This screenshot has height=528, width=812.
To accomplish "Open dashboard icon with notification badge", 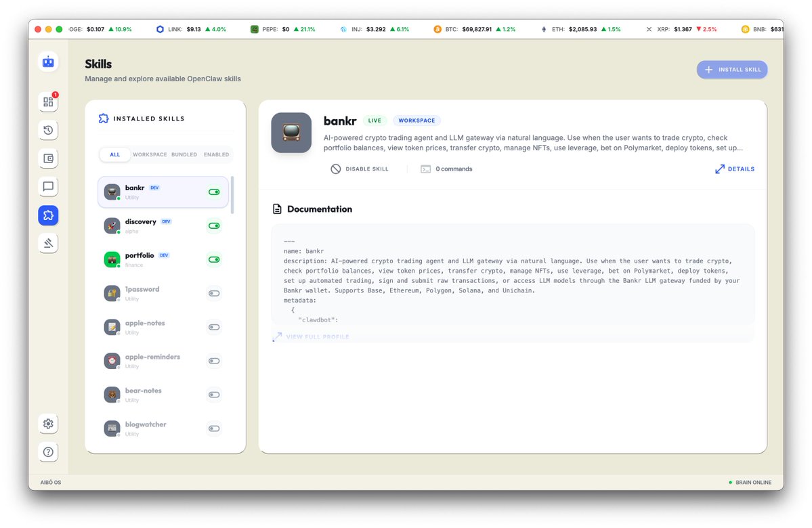I will tap(48, 102).
